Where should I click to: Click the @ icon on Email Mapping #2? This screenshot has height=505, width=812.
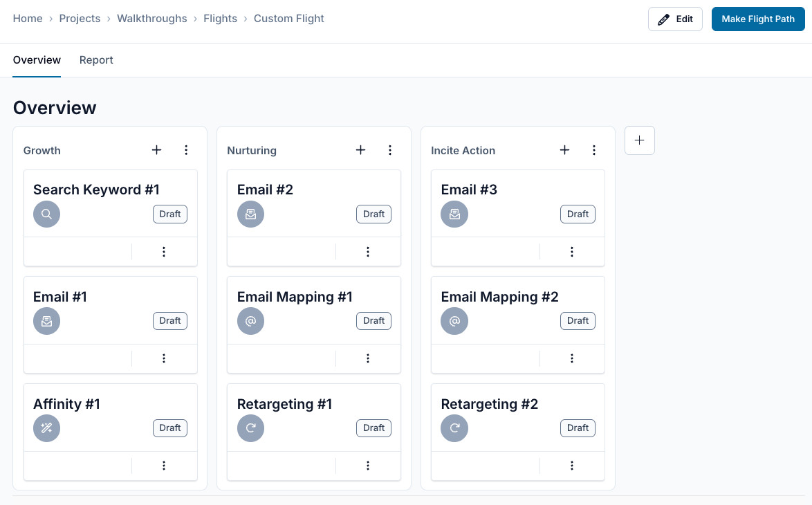pyautogui.click(x=454, y=321)
